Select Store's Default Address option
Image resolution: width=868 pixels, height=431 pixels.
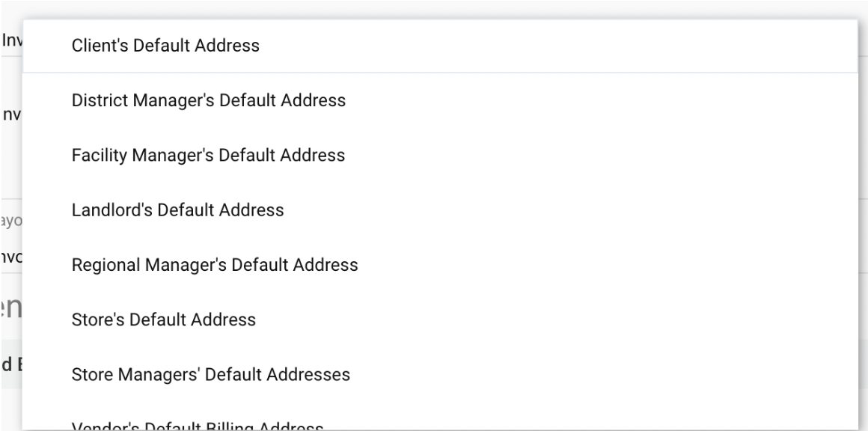click(x=164, y=320)
